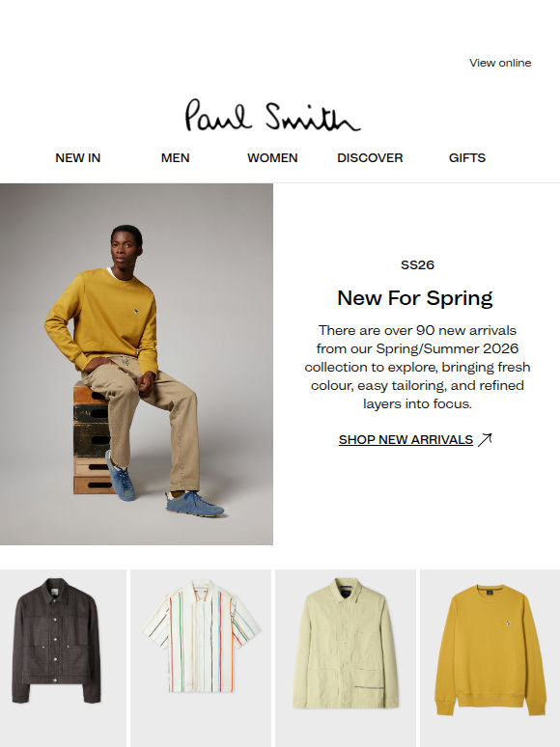Click the model in yellow sweatshirt photo
This screenshot has width=560, height=747.
pos(136,364)
